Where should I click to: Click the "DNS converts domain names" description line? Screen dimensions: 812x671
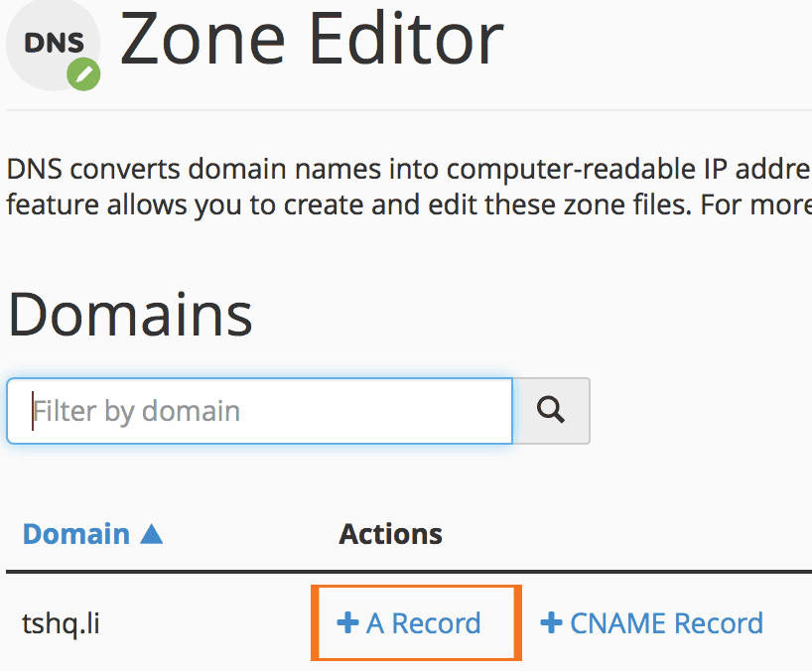(x=409, y=170)
